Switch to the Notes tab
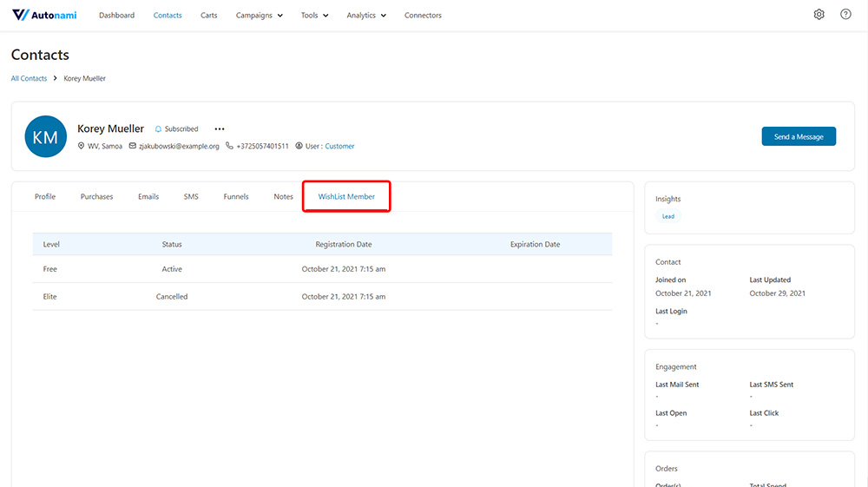The width and height of the screenshot is (868, 487). point(284,196)
